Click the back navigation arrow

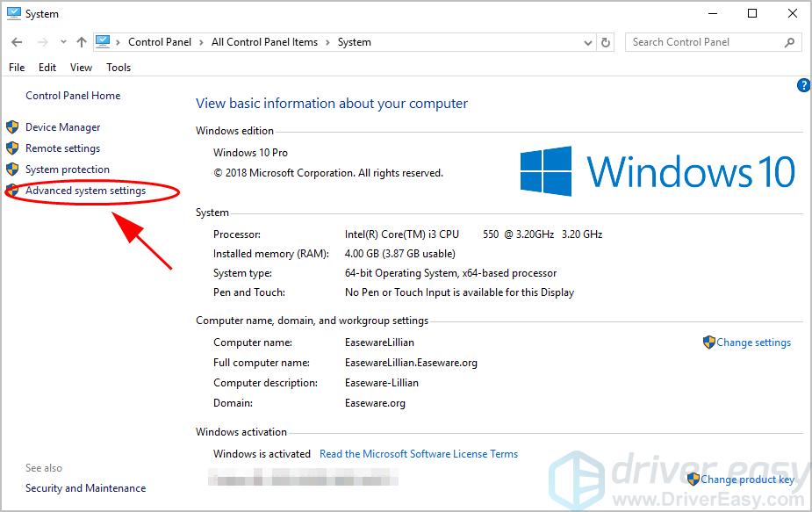pyautogui.click(x=18, y=42)
